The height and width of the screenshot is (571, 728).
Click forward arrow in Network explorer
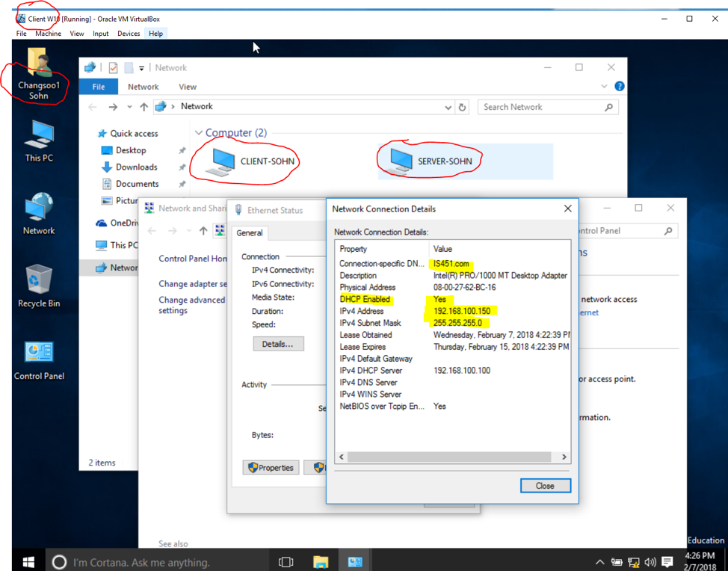tap(113, 107)
